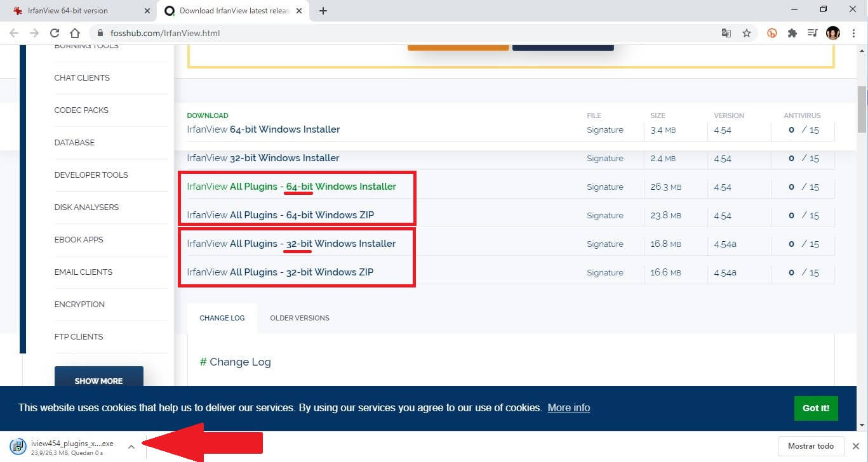
Task: Open downloaded iview454_plugins exe file
Action: 63,447
